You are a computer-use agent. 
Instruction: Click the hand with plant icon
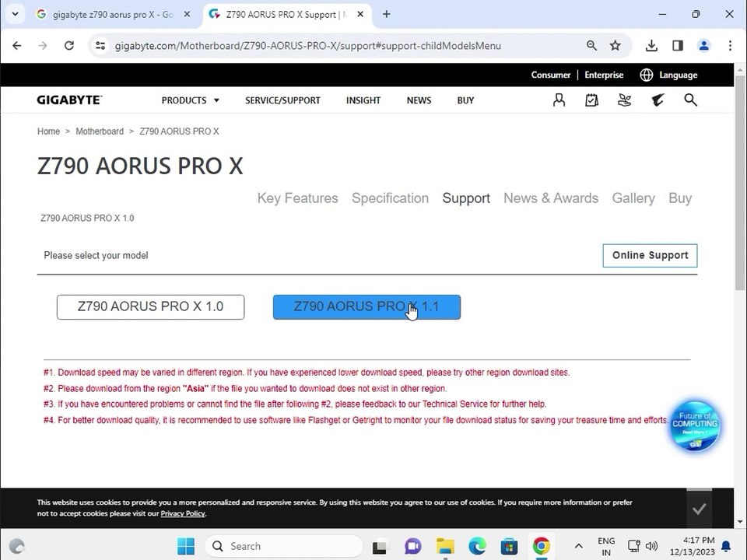click(x=625, y=100)
